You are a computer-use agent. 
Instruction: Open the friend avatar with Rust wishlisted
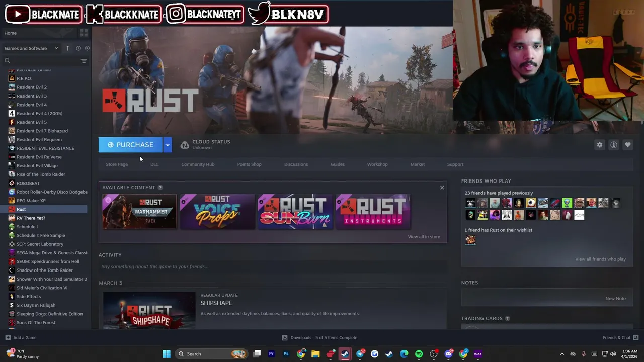point(470,240)
